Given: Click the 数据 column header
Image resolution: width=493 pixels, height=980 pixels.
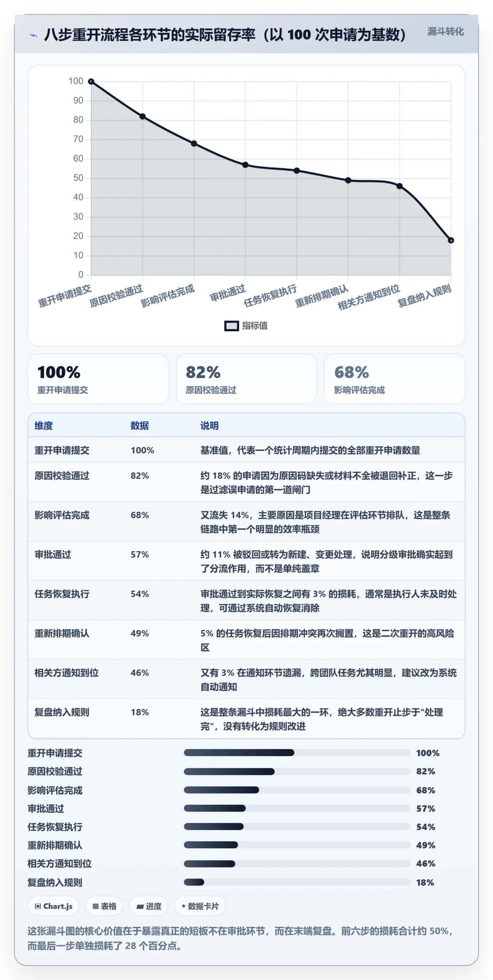Looking at the screenshot, I should click(x=139, y=426).
